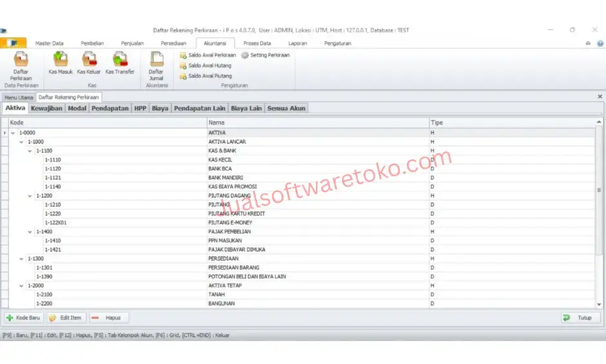Select the 1-1110 KAS KECIL row
The image size is (606, 364).
tap(302, 160)
